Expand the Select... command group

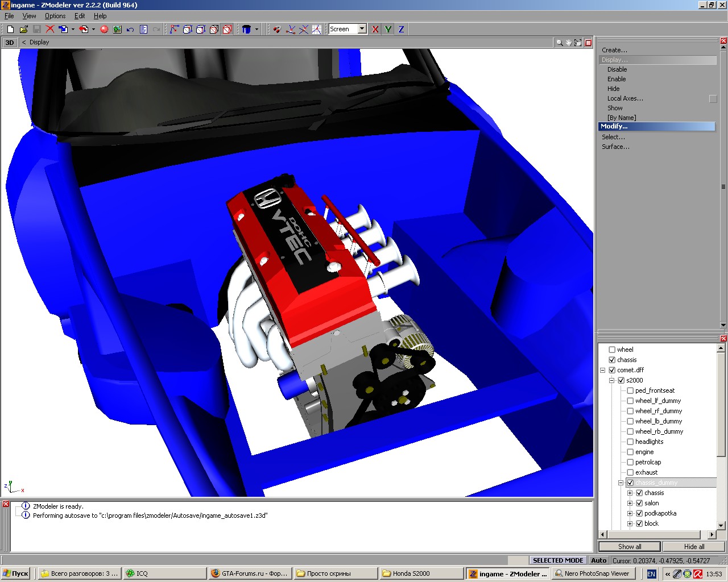[613, 137]
